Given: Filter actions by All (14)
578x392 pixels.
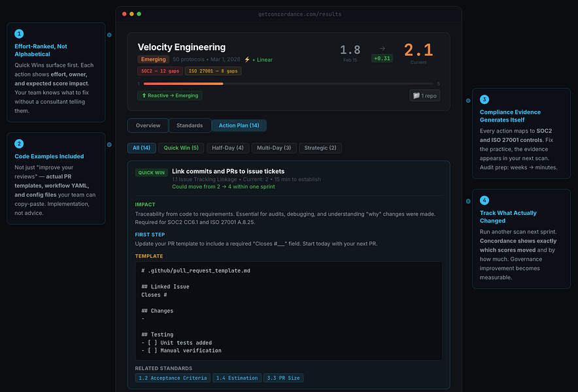Looking at the screenshot, I should click(x=141, y=148).
